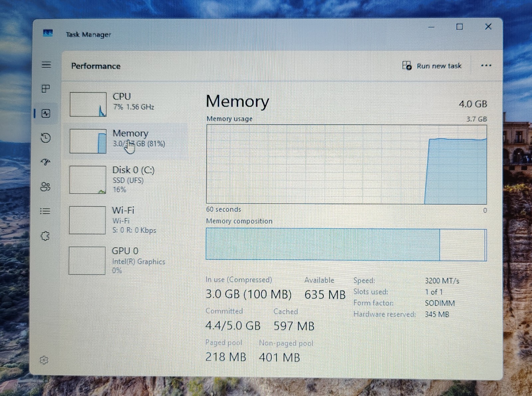Click the Run new task icon
Screen dimensions: 532x396
407,65
